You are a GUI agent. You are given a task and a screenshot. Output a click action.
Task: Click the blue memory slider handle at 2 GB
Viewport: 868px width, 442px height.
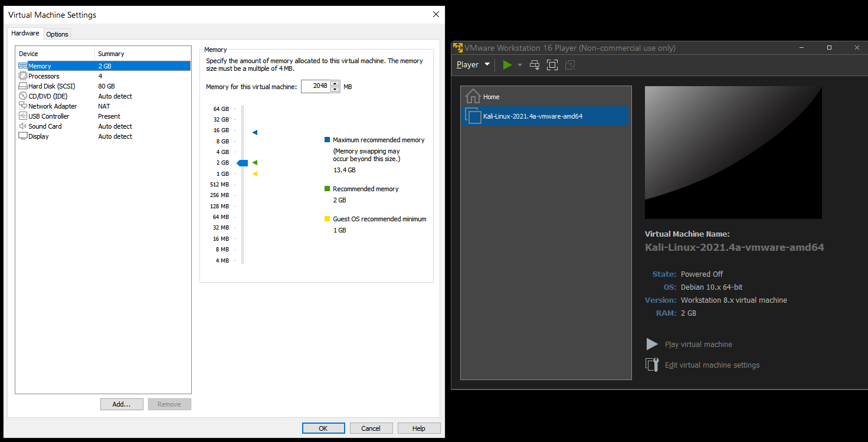point(243,163)
